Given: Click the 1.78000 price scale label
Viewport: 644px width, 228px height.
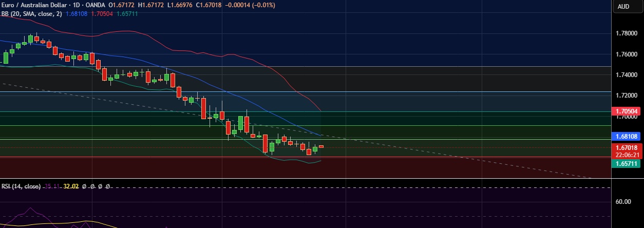Looking at the screenshot, I should point(627,33).
